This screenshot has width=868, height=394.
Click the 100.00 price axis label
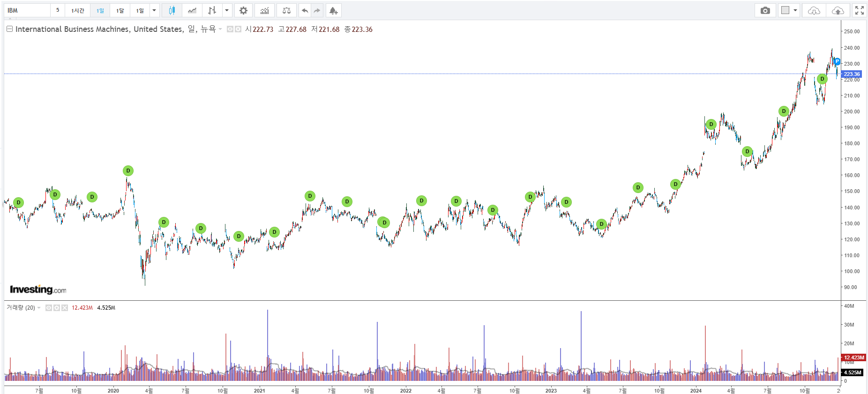point(852,271)
